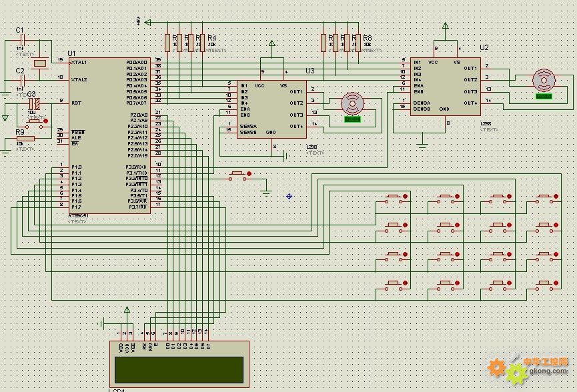The height and width of the screenshot is (392, 577).
Task: Click the P0.0/AD0 pin label
Action: coord(137,63)
